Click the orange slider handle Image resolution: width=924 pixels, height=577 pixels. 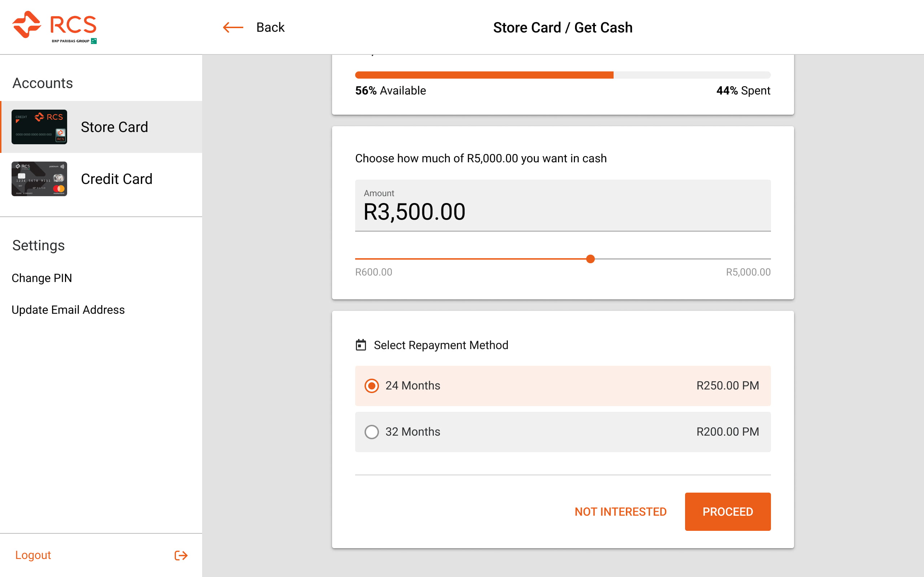590,259
